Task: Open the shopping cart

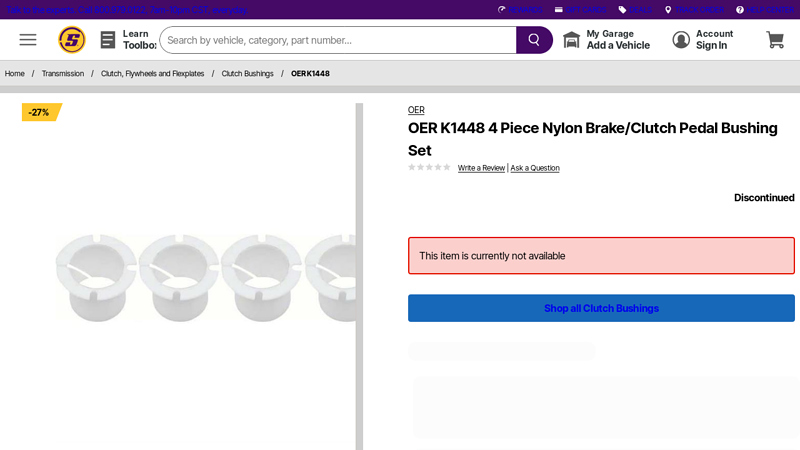Action: 775,40
